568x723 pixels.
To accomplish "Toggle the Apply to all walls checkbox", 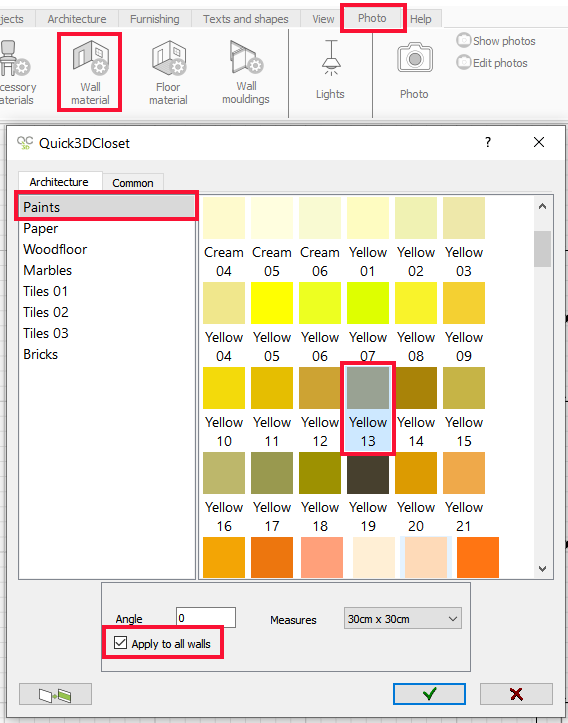I will pos(120,643).
